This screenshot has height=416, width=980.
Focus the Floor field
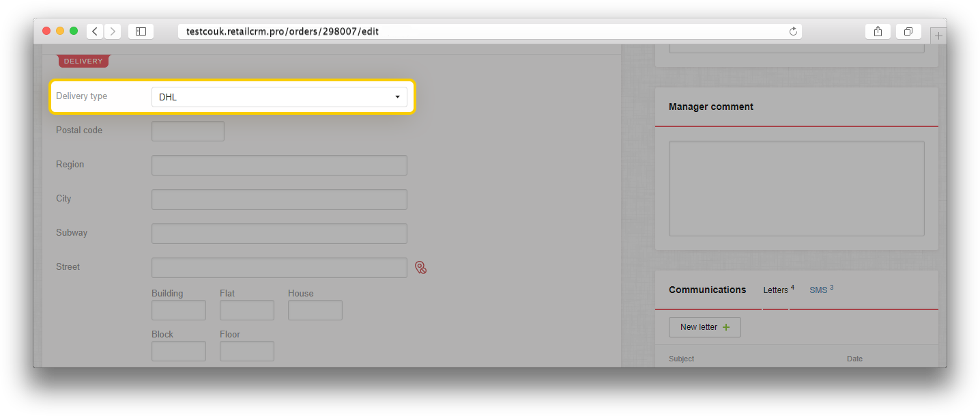pyautogui.click(x=247, y=351)
